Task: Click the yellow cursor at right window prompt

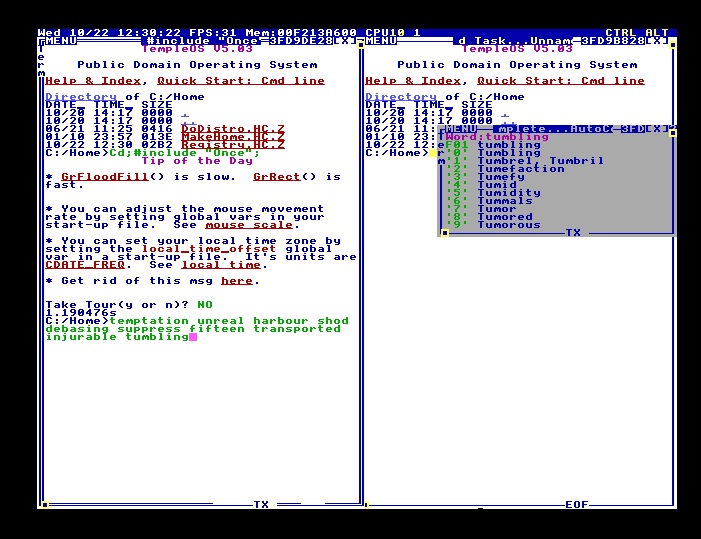Action: click(433, 153)
